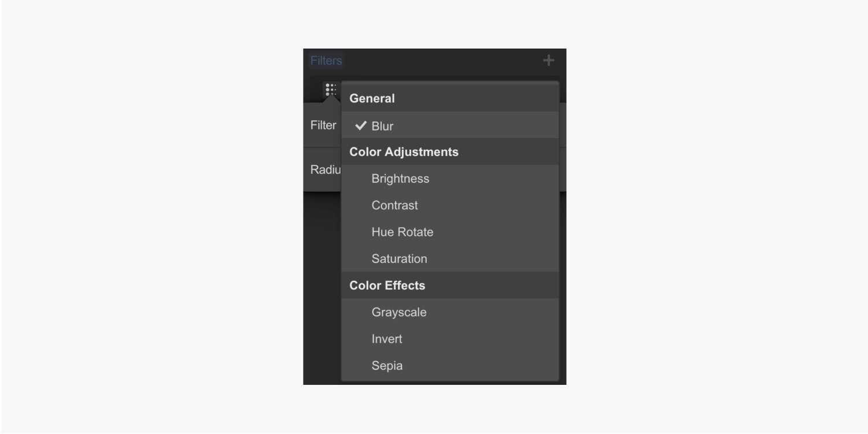Click the Filters section label
The width and height of the screenshot is (868, 434).
point(326,61)
